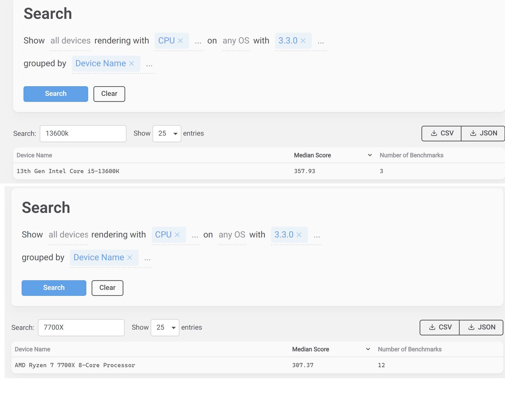Click the Clear button in top panel

click(x=109, y=94)
